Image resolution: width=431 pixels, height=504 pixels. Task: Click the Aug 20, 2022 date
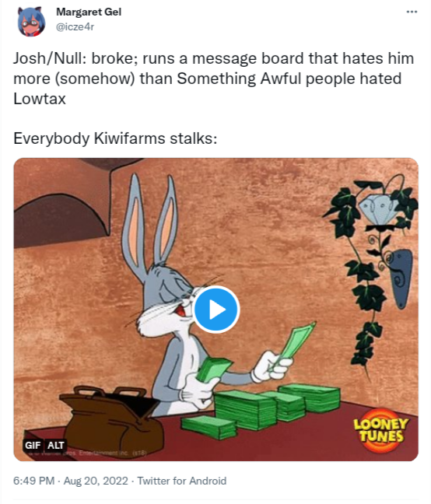[96, 481]
